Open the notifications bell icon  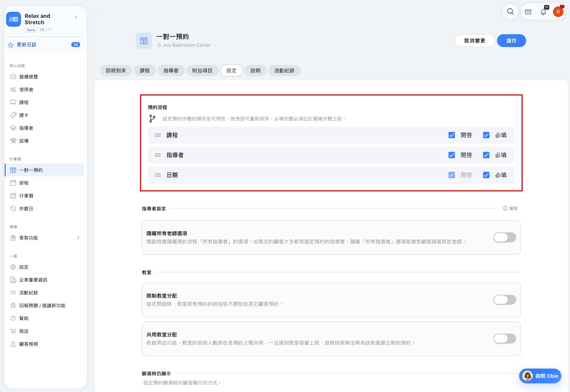click(543, 12)
